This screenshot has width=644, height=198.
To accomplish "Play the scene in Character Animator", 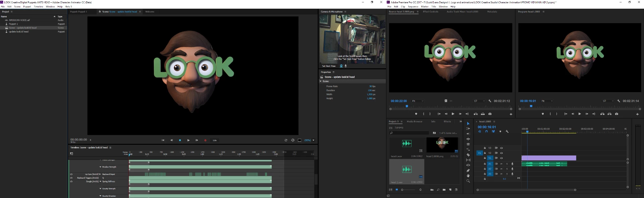I will click(188, 140).
